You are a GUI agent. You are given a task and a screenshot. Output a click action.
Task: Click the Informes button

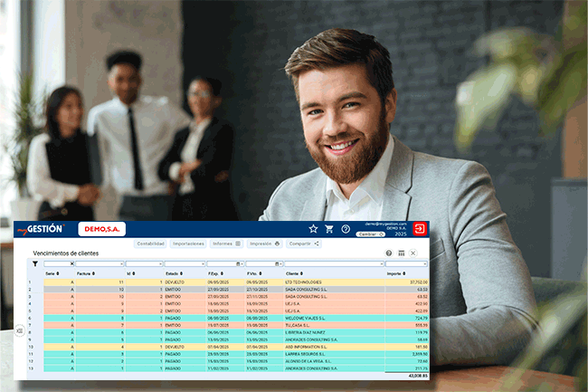(226, 244)
